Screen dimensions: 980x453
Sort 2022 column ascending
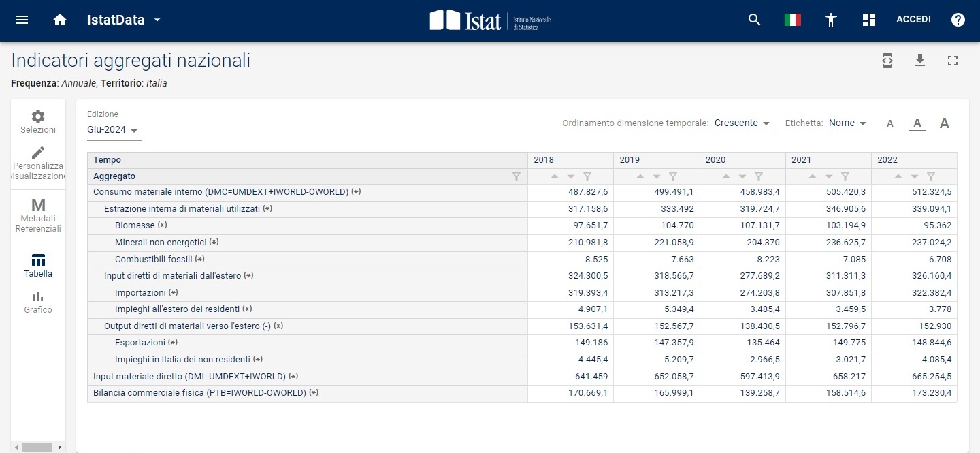pos(898,176)
